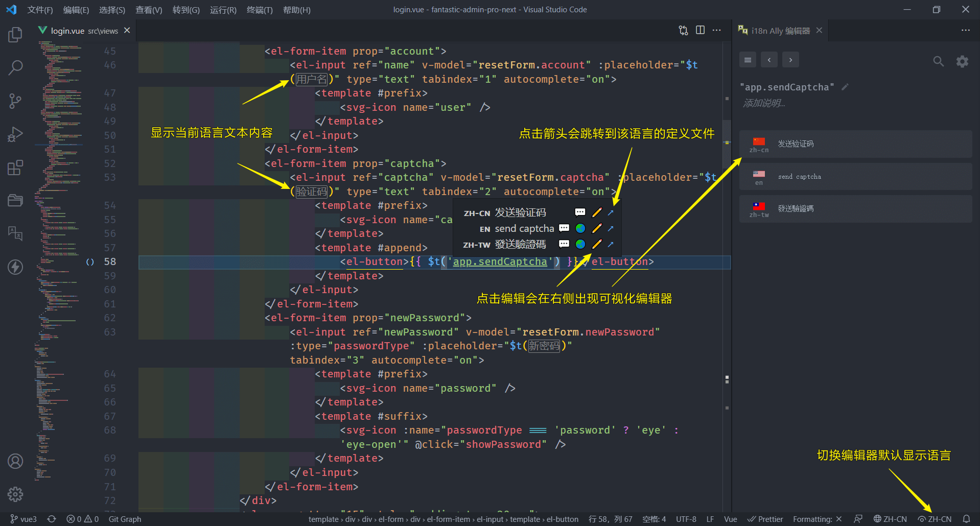This screenshot has height=526, width=980.
Task: Open the 终端(T) menu
Action: [x=260, y=10]
